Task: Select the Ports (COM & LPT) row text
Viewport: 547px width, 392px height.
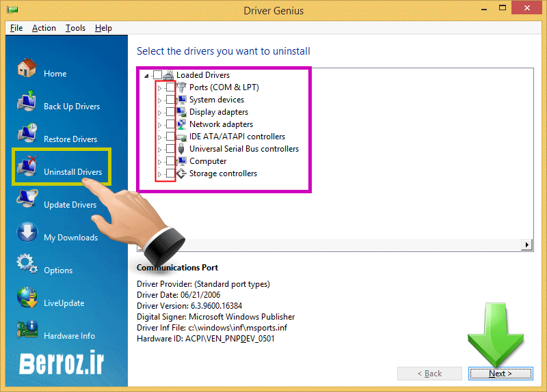Action: tap(224, 87)
